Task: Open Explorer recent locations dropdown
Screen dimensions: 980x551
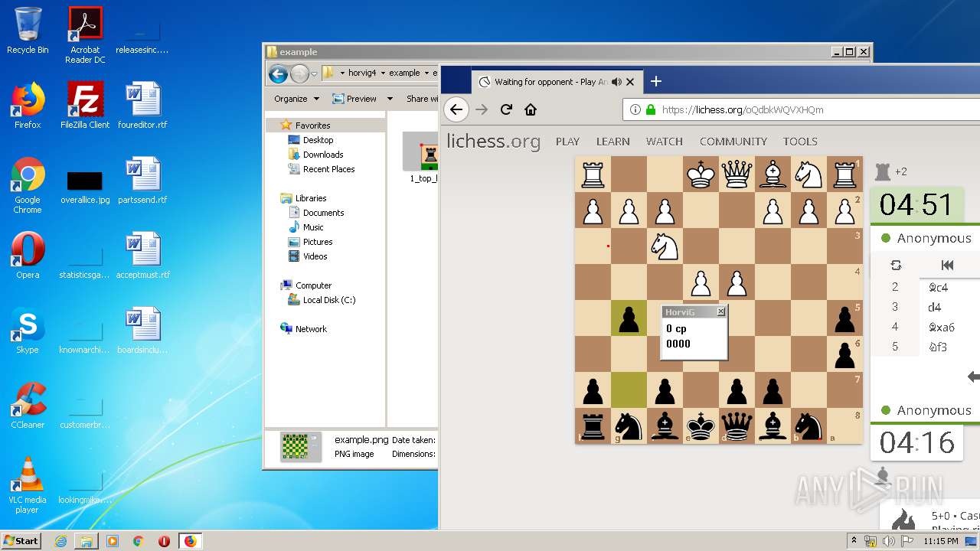Action: pos(314,73)
